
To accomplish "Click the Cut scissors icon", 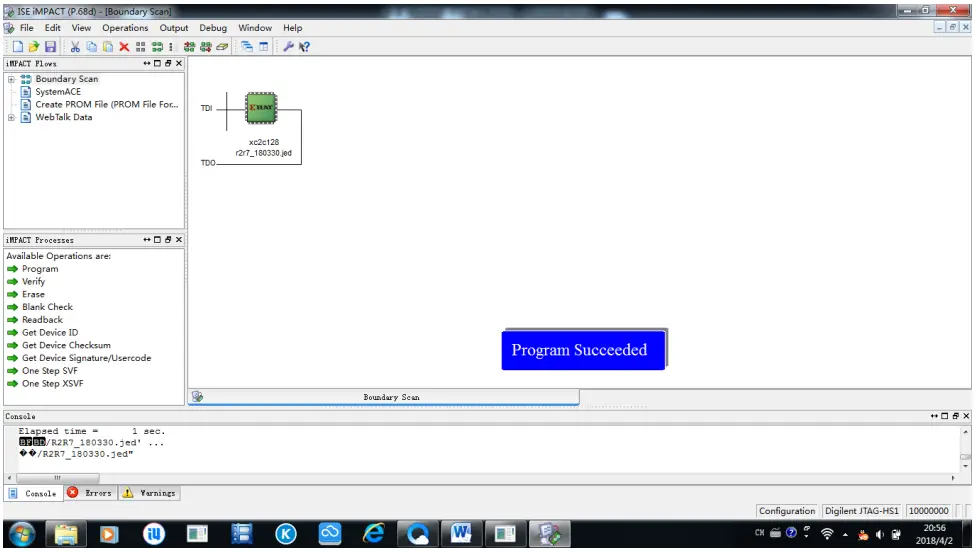I will 75,47.
